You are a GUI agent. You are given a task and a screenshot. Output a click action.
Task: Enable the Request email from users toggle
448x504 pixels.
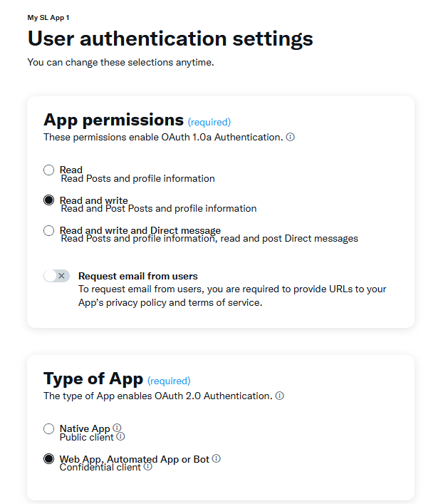pyautogui.click(x=56, y=276)
